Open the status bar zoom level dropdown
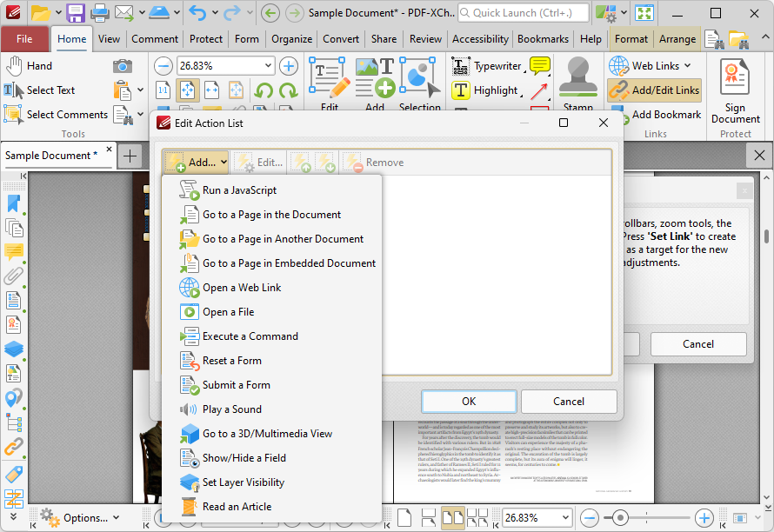The width and height of the screenshot is (774, 532). pyautogui.click(x=565, y=518)
